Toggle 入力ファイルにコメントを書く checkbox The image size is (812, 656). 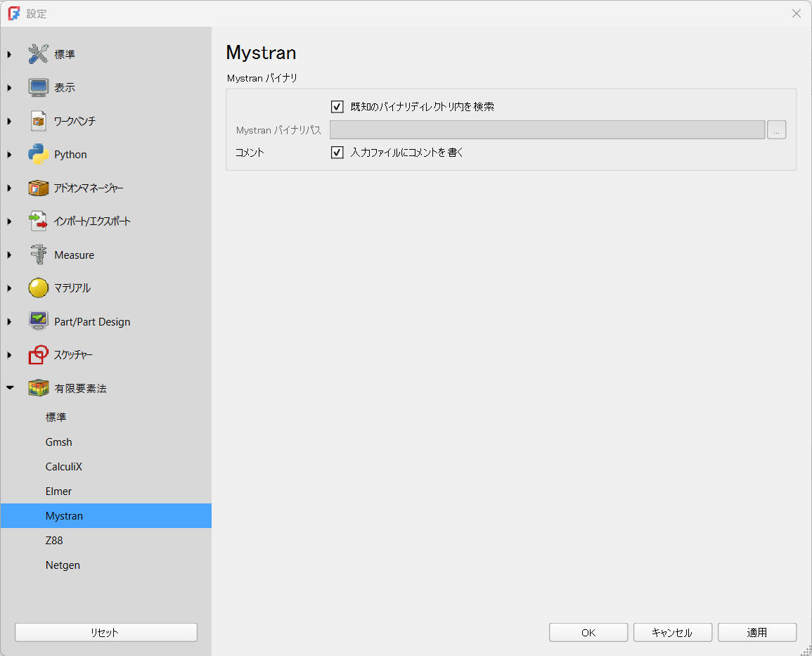[x=337, y=152]
